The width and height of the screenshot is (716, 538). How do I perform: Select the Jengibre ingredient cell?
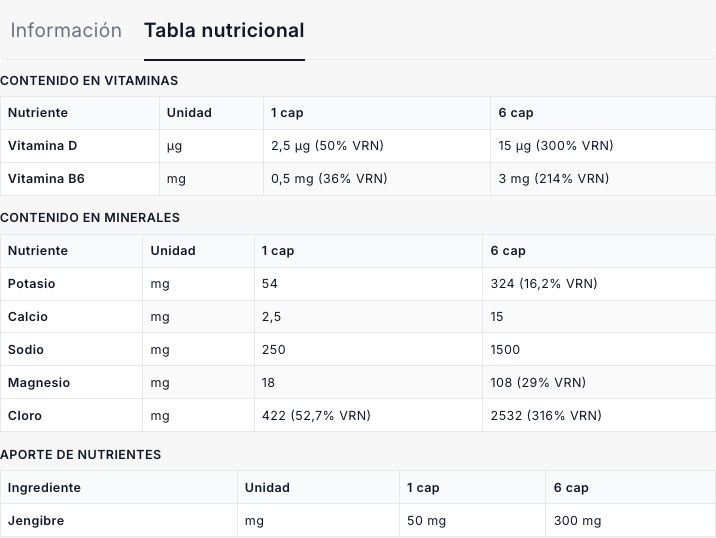pos(37,521)
